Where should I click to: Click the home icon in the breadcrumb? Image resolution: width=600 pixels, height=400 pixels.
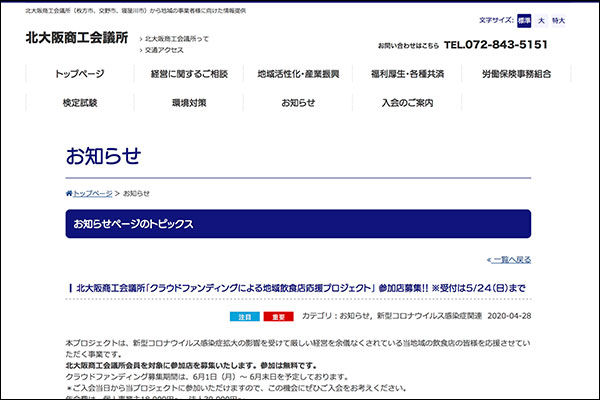coord(69,193)
